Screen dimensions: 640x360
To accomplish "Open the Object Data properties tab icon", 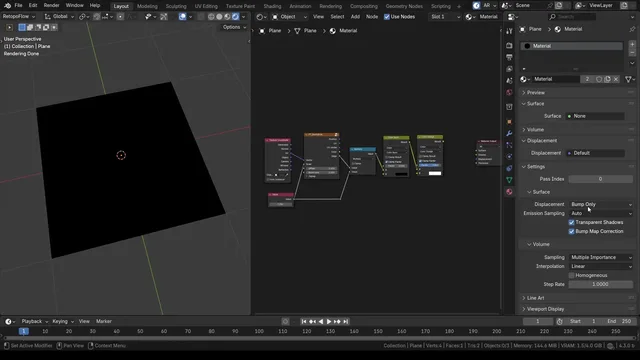I will (x=509, y=180).
